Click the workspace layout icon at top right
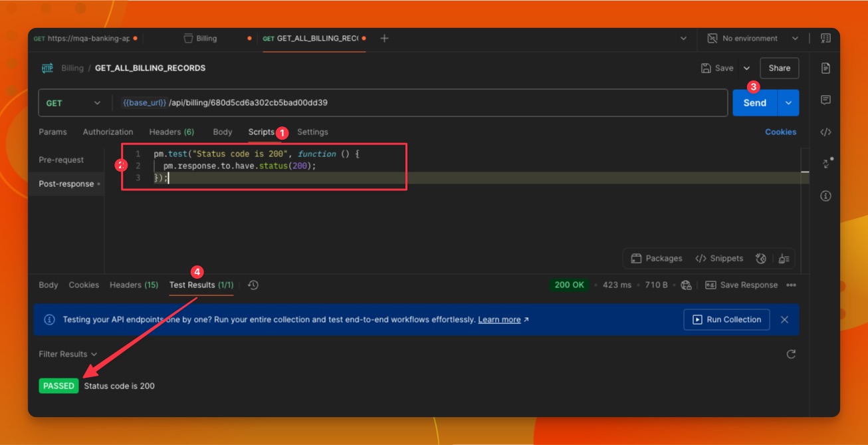This screenshot has height=445, width=868. 825,39
